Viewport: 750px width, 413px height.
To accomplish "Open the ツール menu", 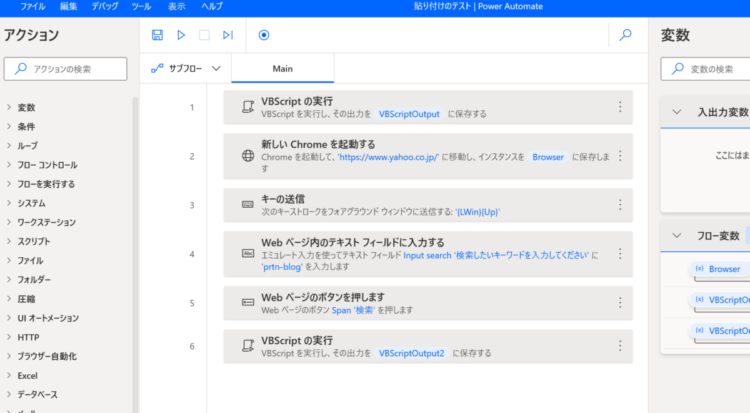I will 141,6.
